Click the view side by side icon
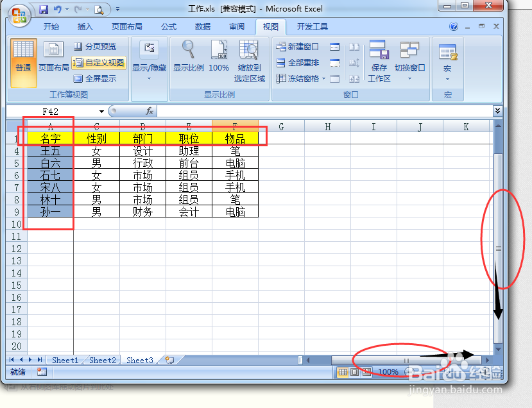The width and height of the screenshot is (532, 408). [354, 47]
